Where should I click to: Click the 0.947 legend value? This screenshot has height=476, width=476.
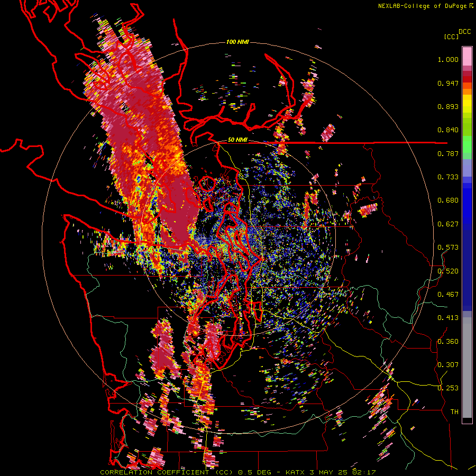[448, 83]
